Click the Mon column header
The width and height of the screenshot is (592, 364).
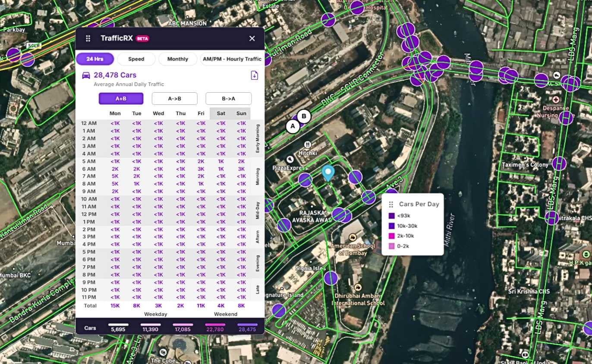click(x=115, y=113)
